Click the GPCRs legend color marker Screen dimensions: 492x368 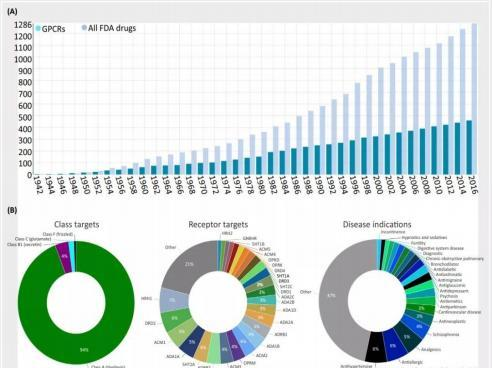[38, 29]
